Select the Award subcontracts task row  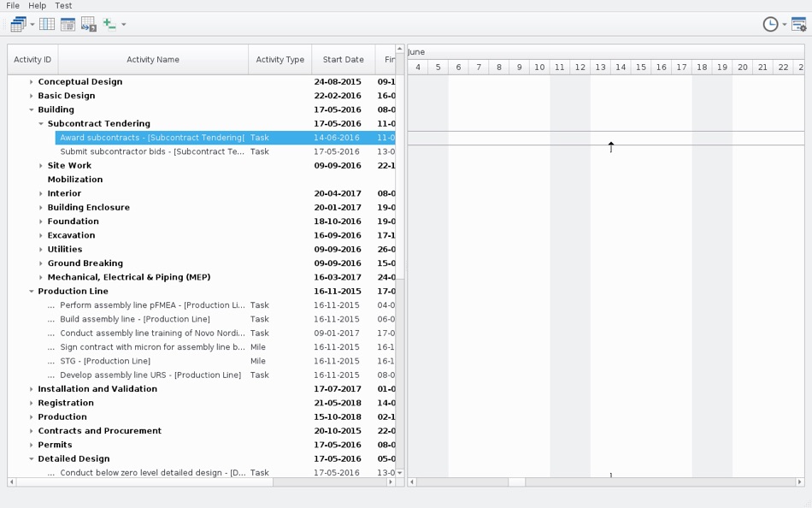[x=226, y=138]
